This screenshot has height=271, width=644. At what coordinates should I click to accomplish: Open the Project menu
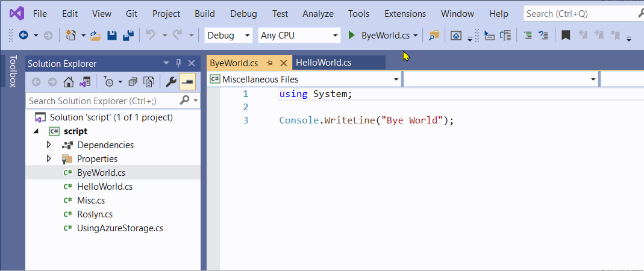(166, 13)
